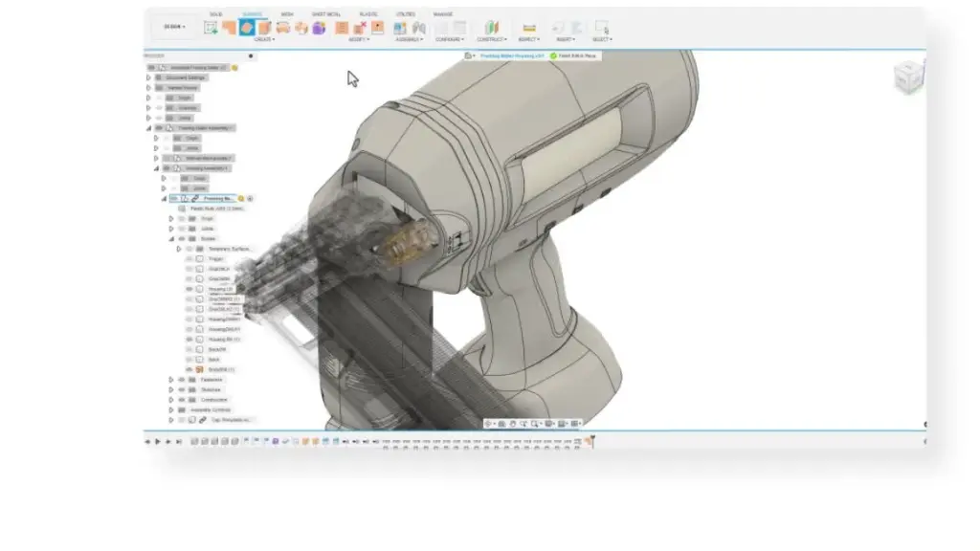Image resolution: width=980 pixels, height=551 pixels.
Task: Expand the Fasteners folder in browser
Action: coord(169,380)
